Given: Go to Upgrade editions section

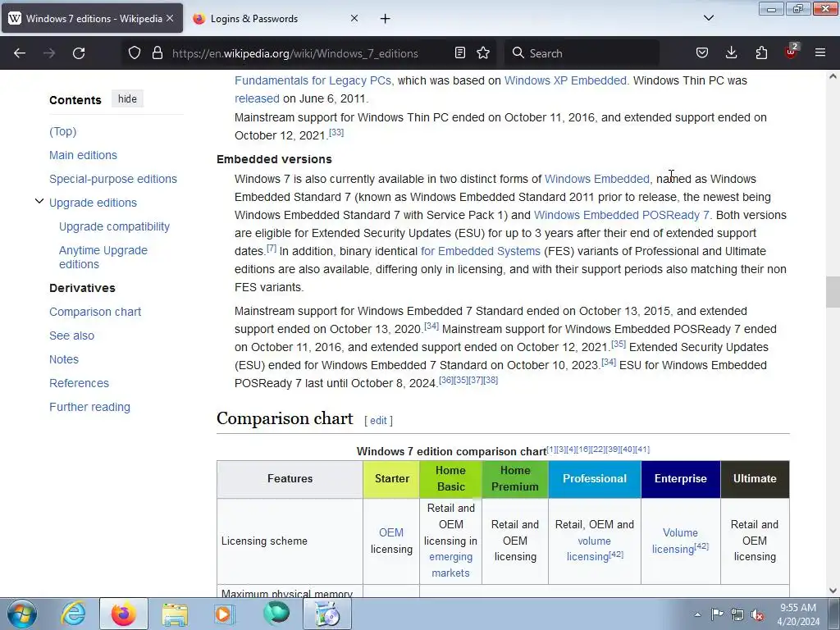Looking at the screenshot, I should 94,203.
